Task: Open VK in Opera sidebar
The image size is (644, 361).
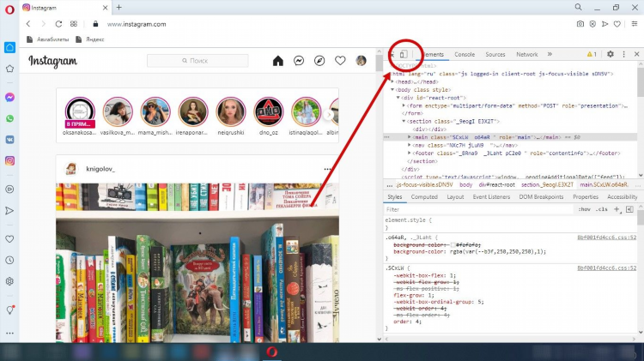Action: coord(9,140)
